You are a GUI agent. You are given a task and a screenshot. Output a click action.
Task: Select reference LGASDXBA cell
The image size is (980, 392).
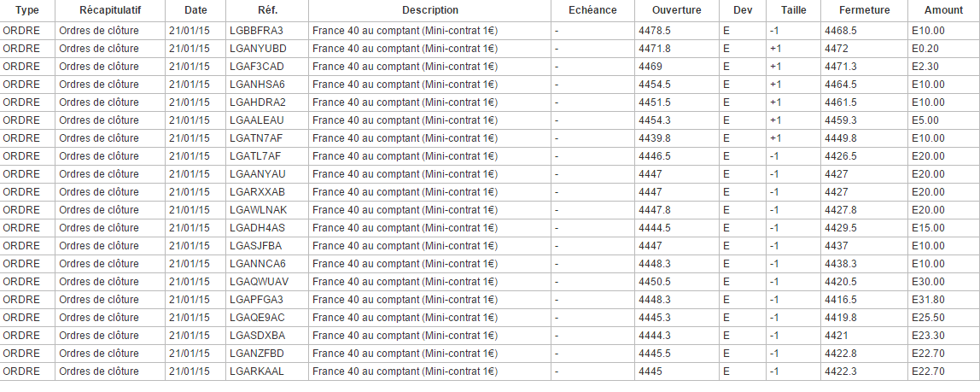[257, 335]
